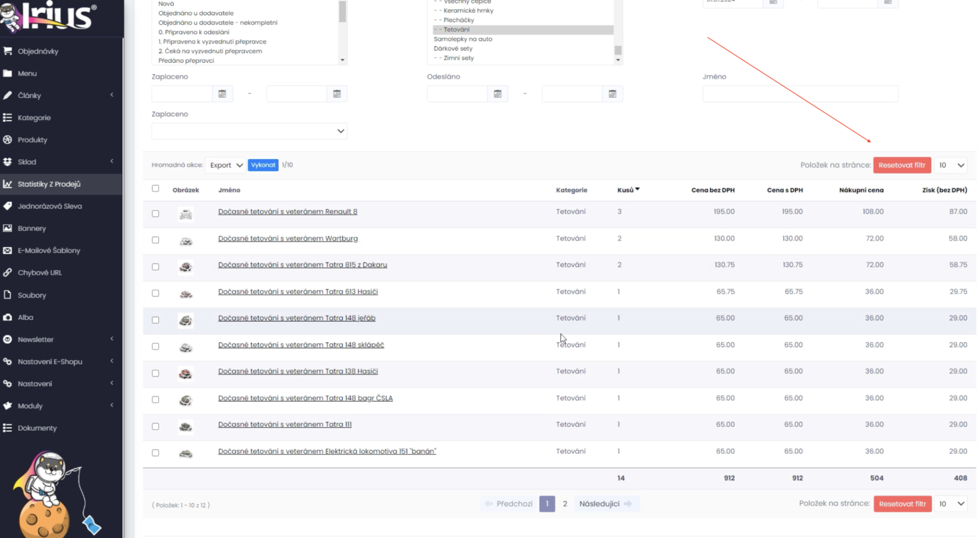Click the Moduly puzzle icon
Image resolution: width=980 pixels, height=538 pixels.
pos(8,406)
